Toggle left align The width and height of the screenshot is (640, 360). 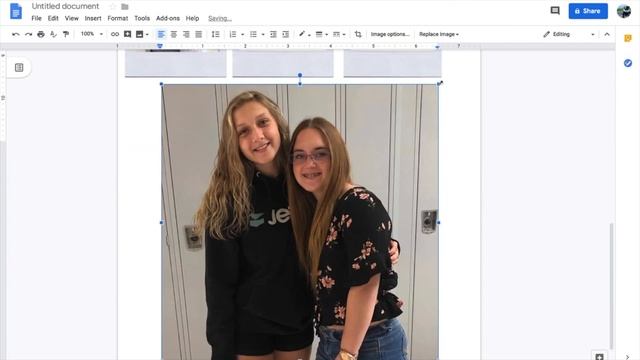tap(161, 34)
